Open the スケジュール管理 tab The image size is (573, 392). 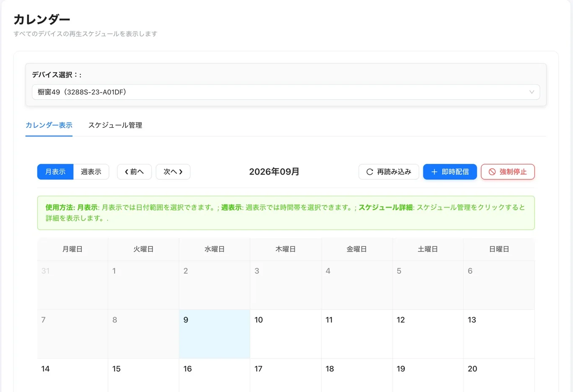115,125
